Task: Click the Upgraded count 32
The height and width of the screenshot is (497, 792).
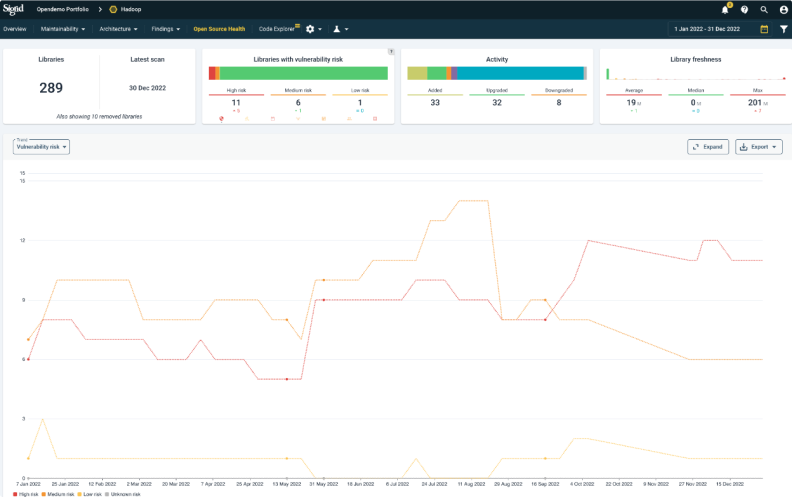Action: (497, 103)
